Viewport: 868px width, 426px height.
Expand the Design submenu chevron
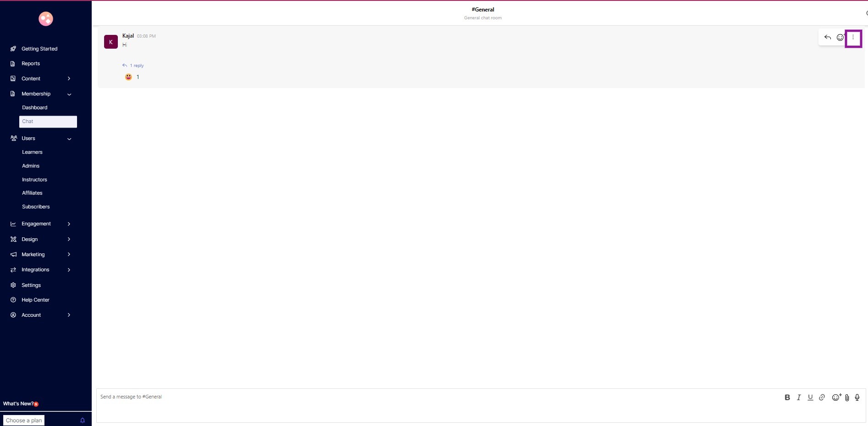[x=69, y=239]
